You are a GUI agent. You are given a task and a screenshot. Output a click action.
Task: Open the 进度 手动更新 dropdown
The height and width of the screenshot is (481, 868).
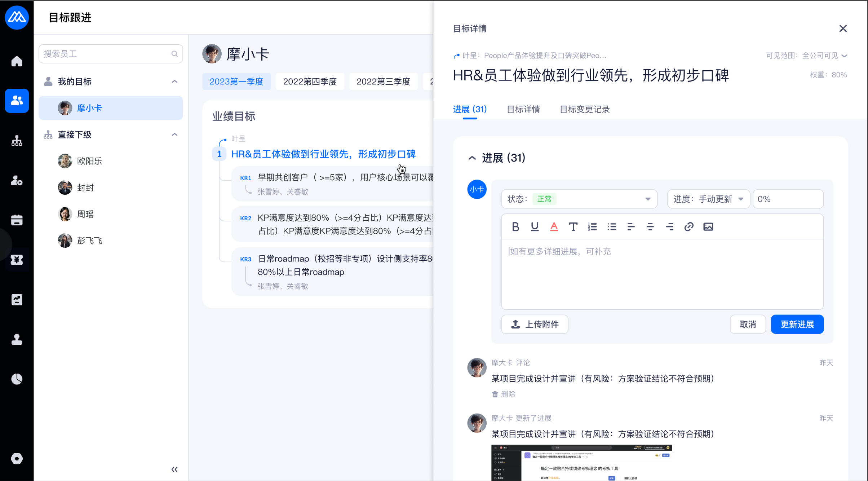708,199
